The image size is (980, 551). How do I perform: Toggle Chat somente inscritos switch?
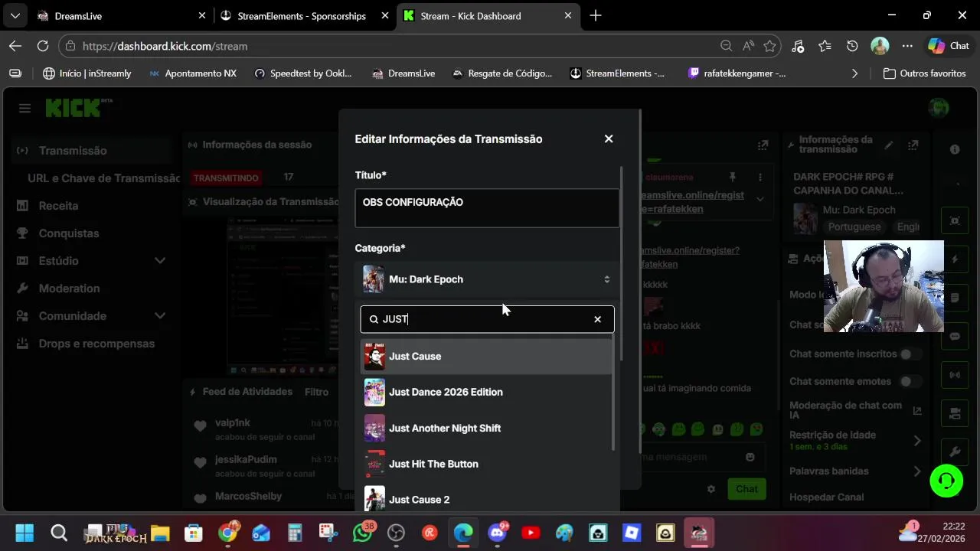coord(910,354)
